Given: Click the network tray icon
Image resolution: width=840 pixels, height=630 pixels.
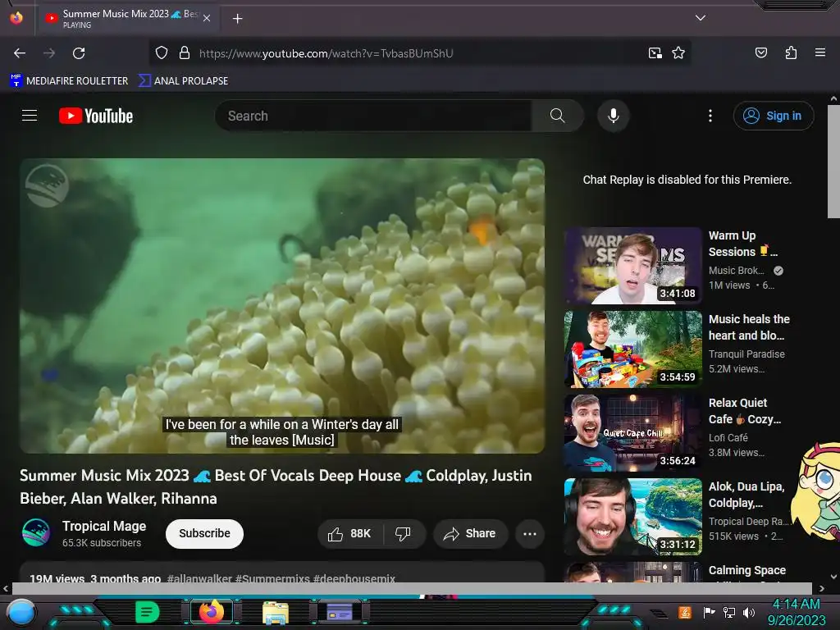Looking at the screenshot, I should coord(728,612).
